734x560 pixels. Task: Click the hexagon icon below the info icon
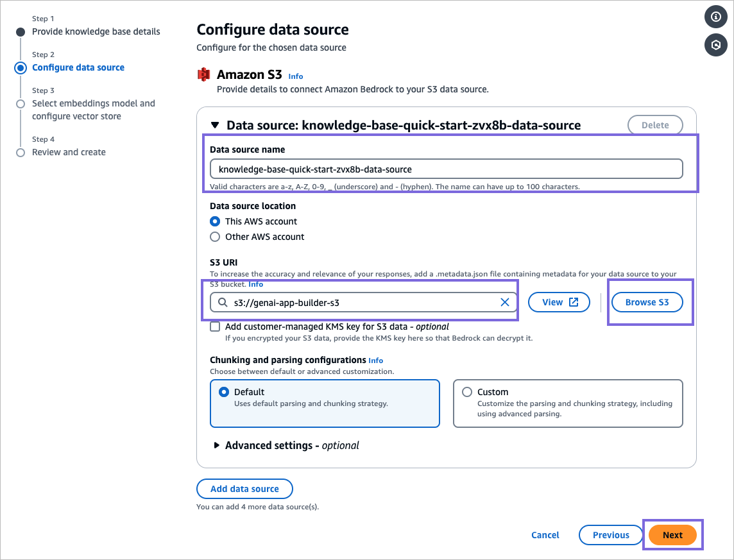coord(716,46)
